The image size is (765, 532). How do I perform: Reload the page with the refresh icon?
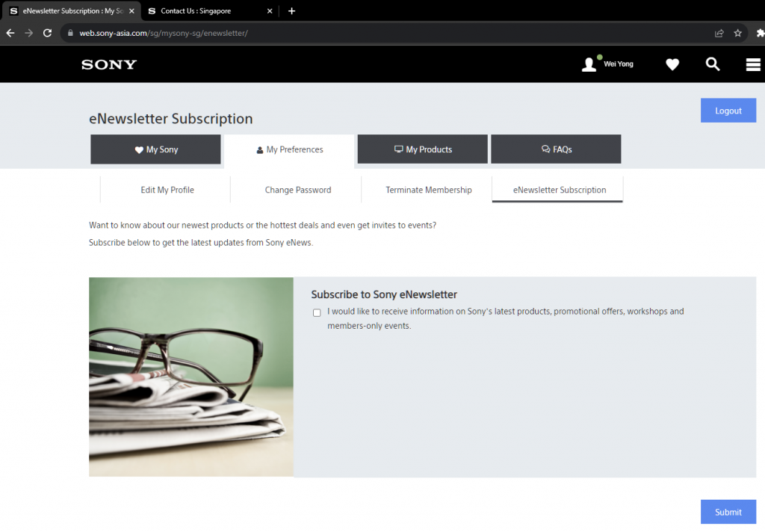(47, 33)
